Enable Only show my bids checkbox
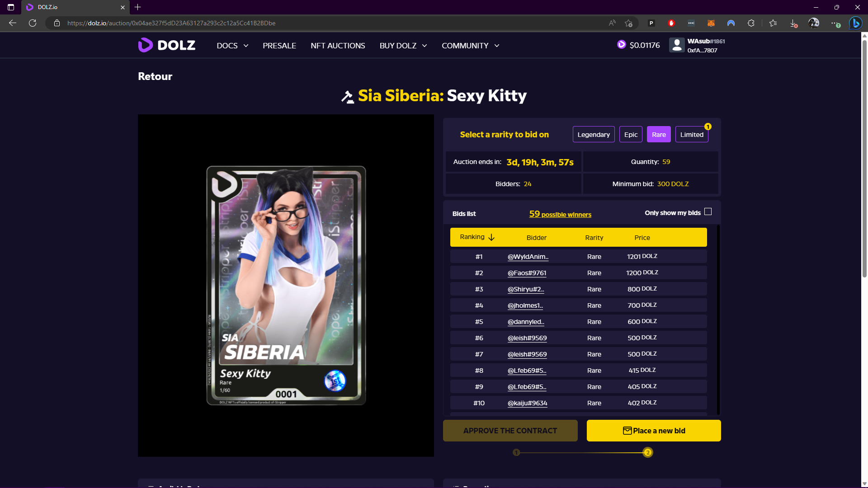 [708, 211]
